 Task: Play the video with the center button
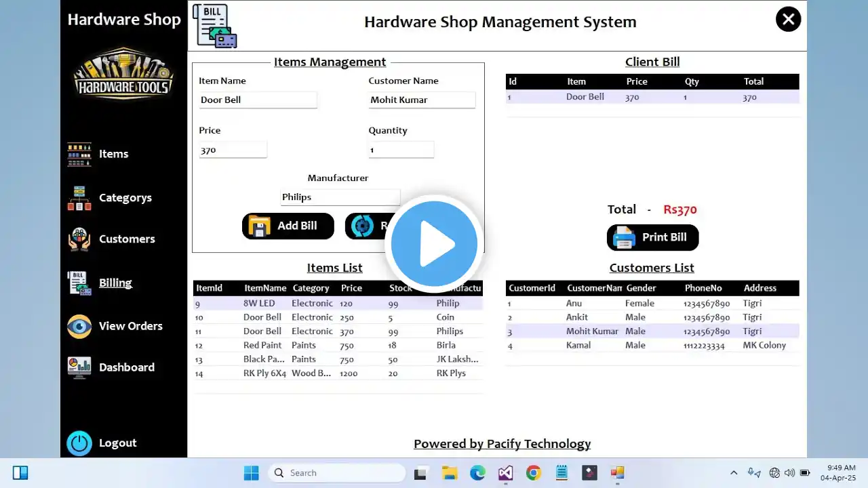point(434,244)
